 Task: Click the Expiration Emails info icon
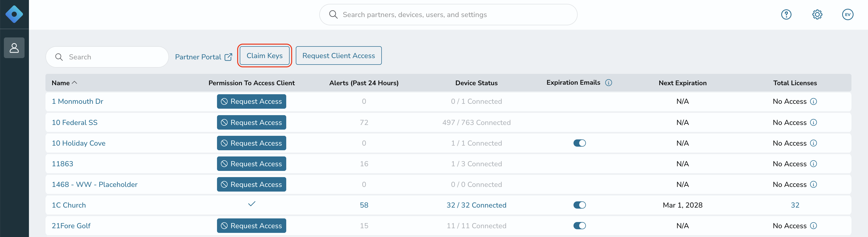pyautogui.click(x=609, y=82)
